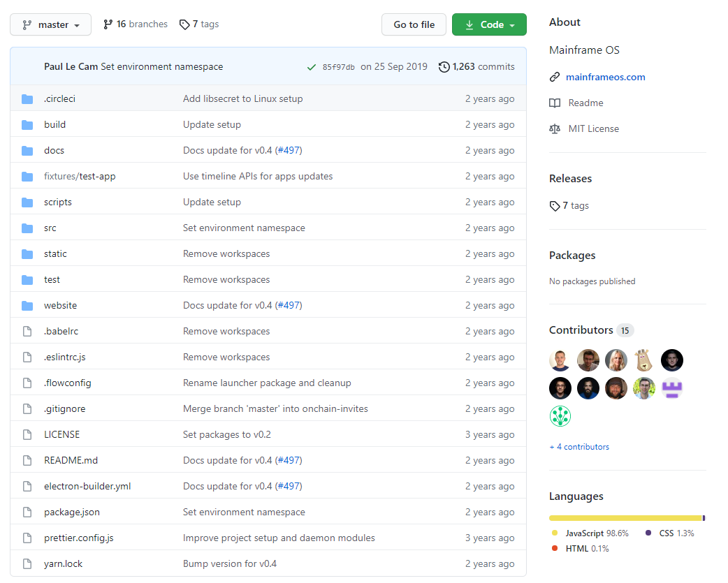Open the website folder name
Screen dimensions: 728x583
pyautogui.click(x=60, y=306)
